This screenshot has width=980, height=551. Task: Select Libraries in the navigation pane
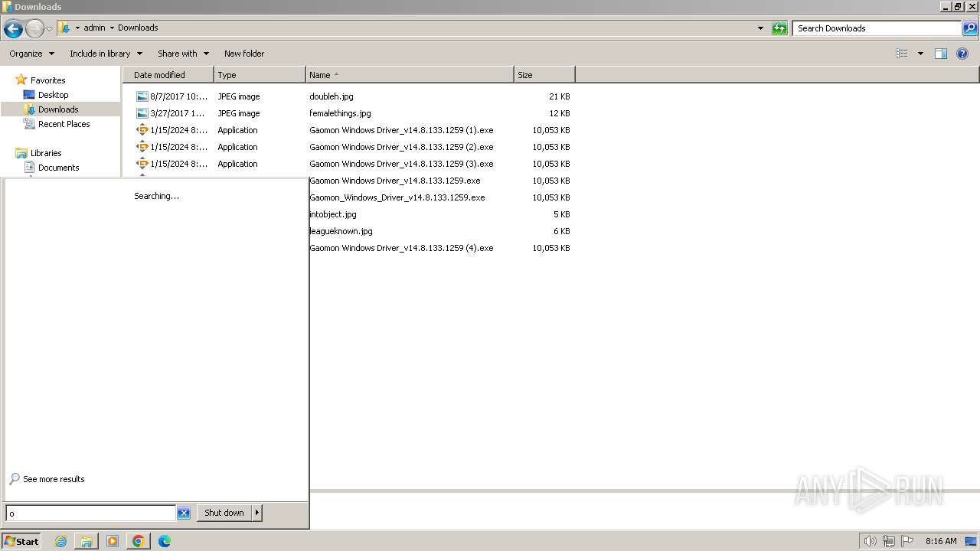[46, 153]
